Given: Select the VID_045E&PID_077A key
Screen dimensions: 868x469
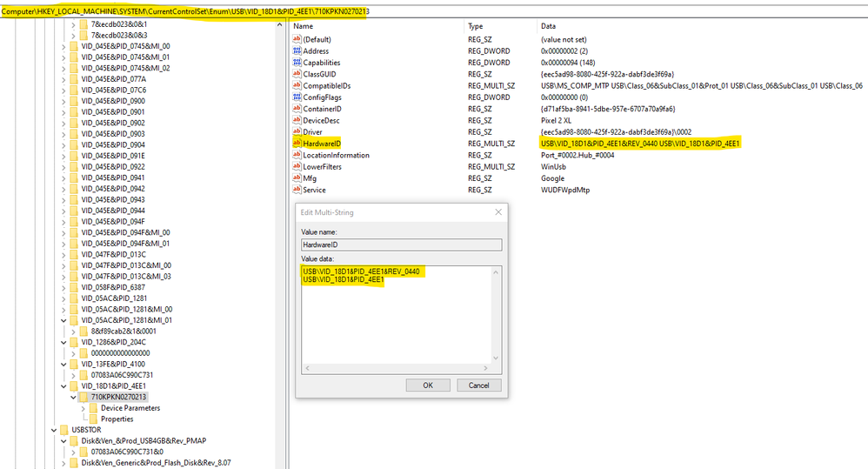Looking at the screenshot, I should pos(113,79).
